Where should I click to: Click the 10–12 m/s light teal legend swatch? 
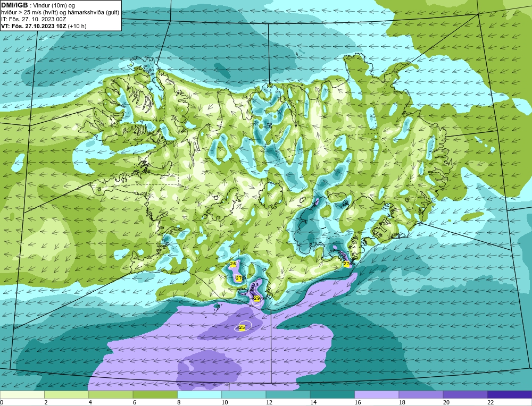(x=244, y=395)
